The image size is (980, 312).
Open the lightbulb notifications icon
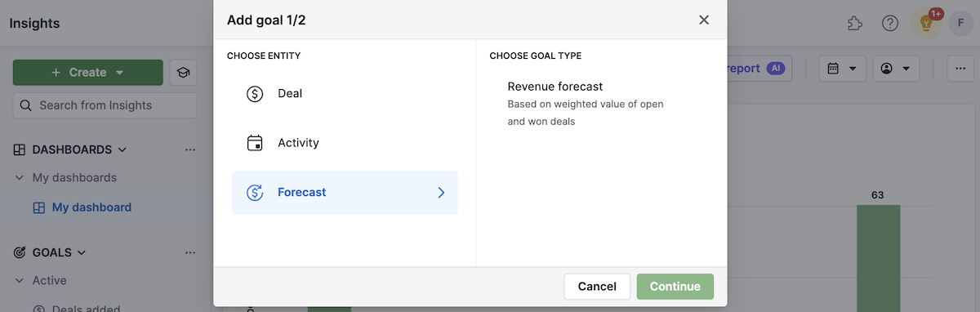pos(926,23)
